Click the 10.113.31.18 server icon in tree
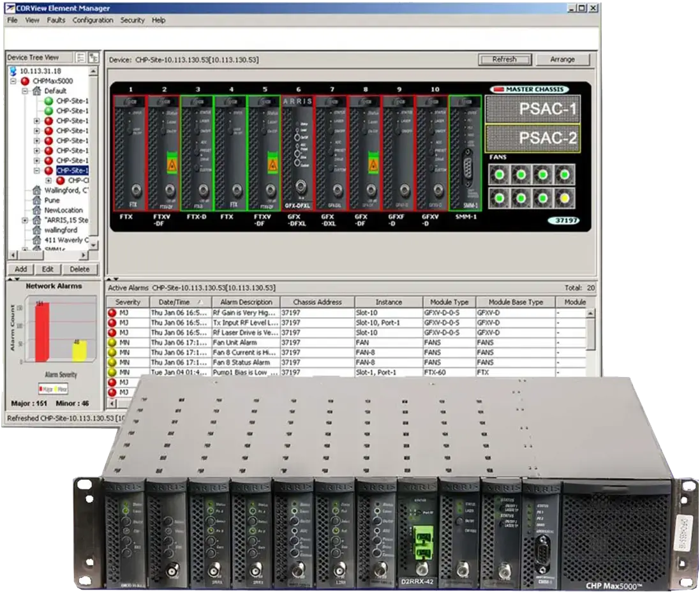This screenshot has width=700, height=592. tap(13, 71)
